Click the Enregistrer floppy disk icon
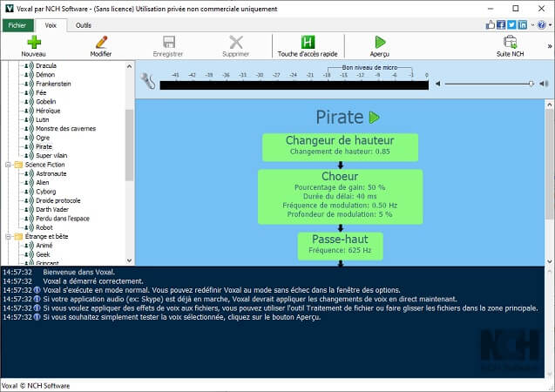This screenshot has height=392, width=555. (x=167, y=42)
